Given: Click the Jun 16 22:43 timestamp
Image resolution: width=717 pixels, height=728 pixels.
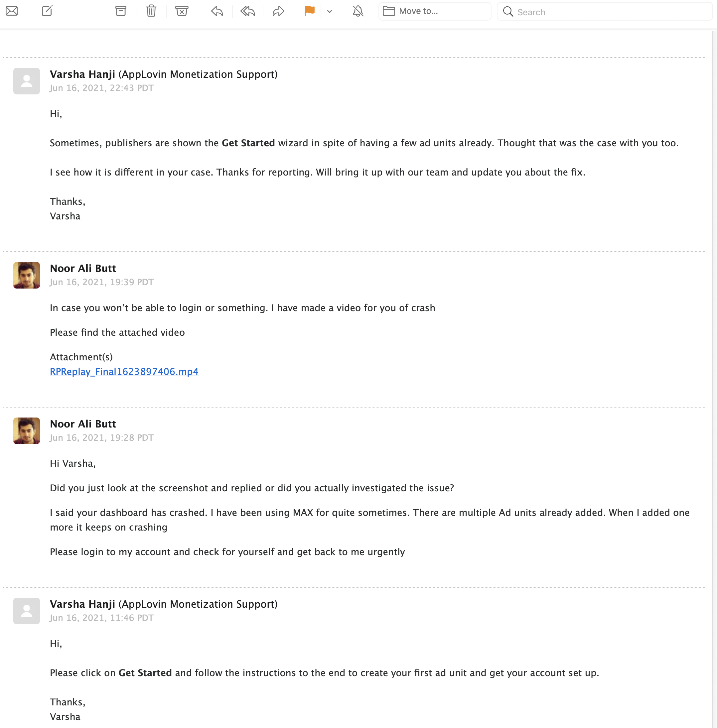Looking at the screenshot, I should coord(102,88).
